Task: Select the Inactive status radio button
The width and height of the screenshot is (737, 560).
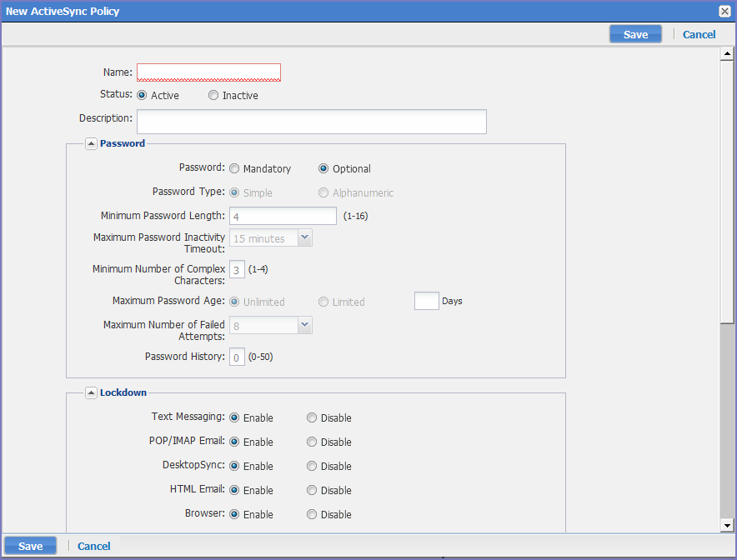Action: (x=213, y=95)
